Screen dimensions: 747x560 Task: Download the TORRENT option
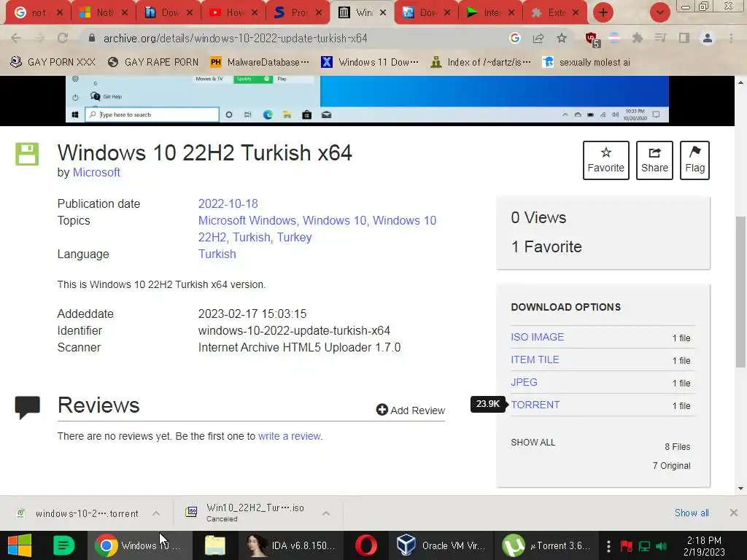[535, 405]
